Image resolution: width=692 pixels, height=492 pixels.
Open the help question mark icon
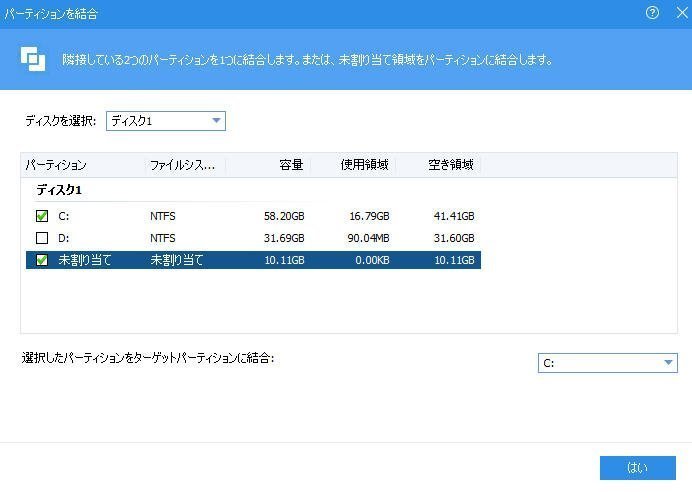click(652, 13)
